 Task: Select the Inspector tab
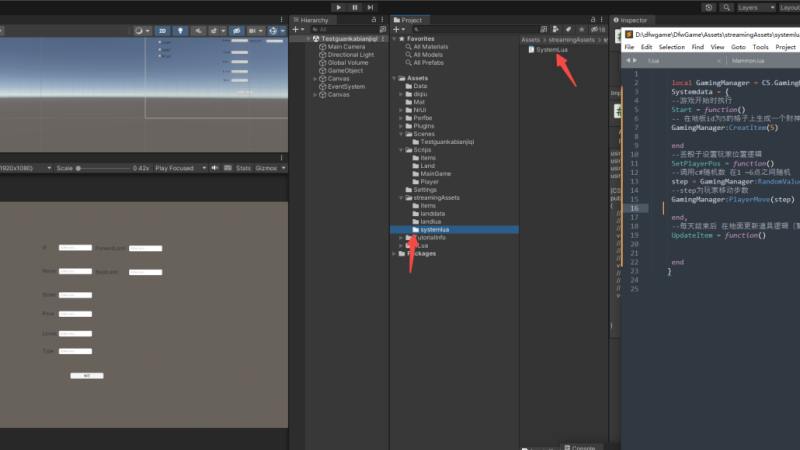(x=630, y=20)
